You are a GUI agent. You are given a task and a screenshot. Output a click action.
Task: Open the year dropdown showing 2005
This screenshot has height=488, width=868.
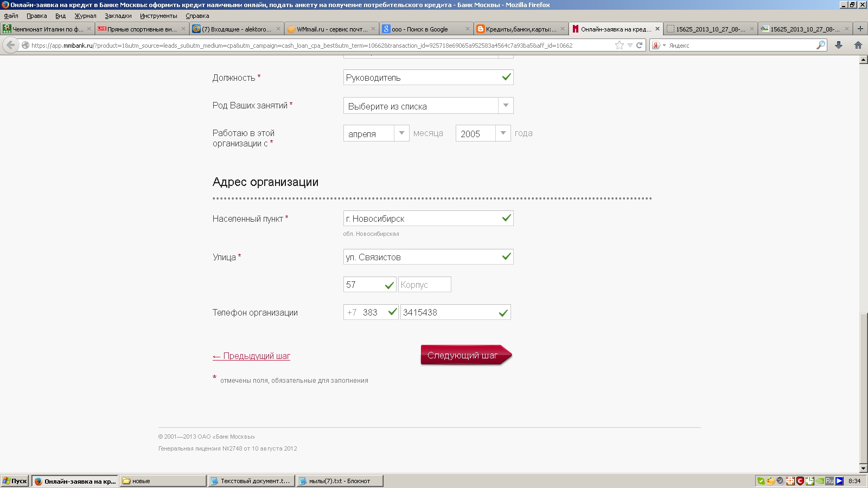483,133
